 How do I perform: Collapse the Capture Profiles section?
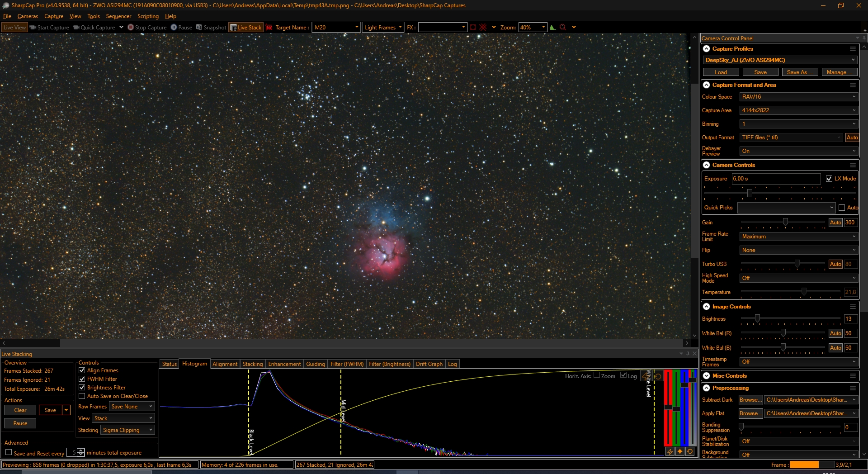point(707,49)
